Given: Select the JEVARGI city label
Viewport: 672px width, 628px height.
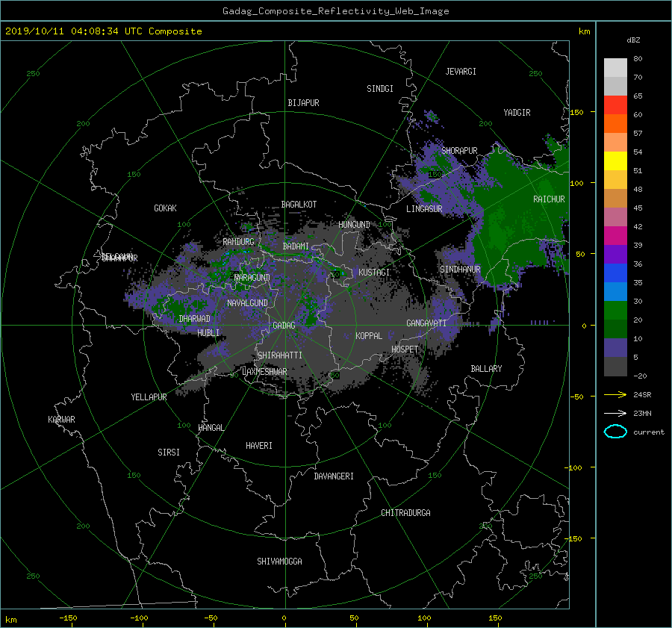Looking at the screenshot, I should (461, 72).
